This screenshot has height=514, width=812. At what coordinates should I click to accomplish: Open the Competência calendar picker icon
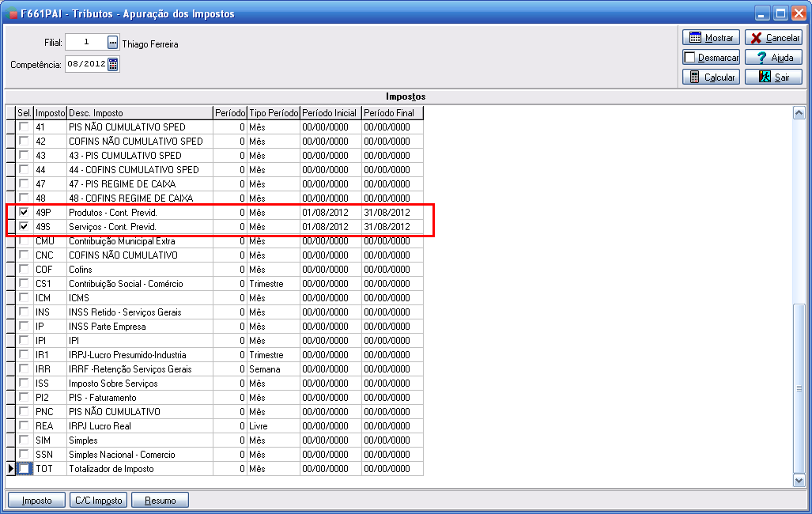[113, 64]
